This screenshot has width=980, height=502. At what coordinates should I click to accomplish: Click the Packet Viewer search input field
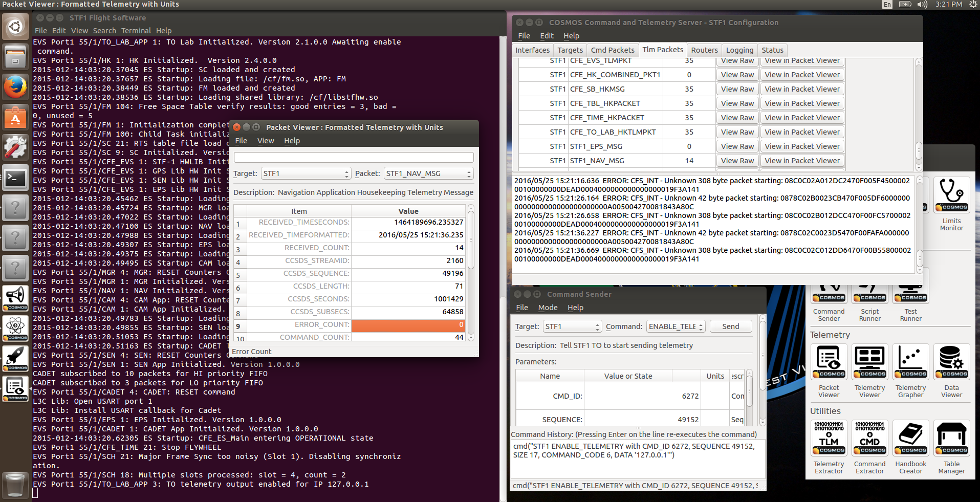tap(354, 158)
